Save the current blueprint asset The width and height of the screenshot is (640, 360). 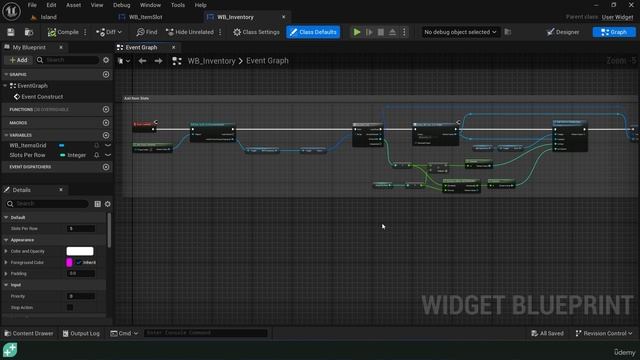pos(11,32)
